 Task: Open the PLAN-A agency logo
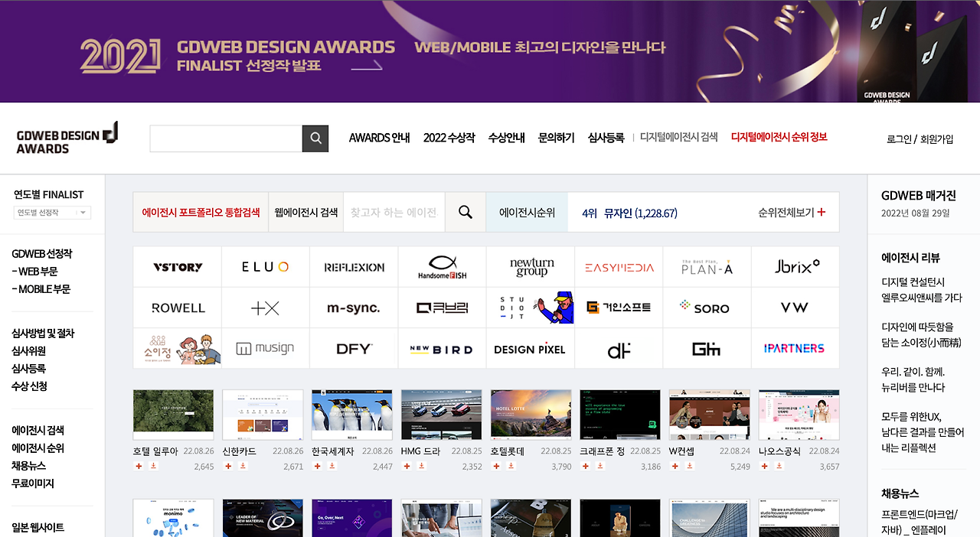(x=707, y=267)
